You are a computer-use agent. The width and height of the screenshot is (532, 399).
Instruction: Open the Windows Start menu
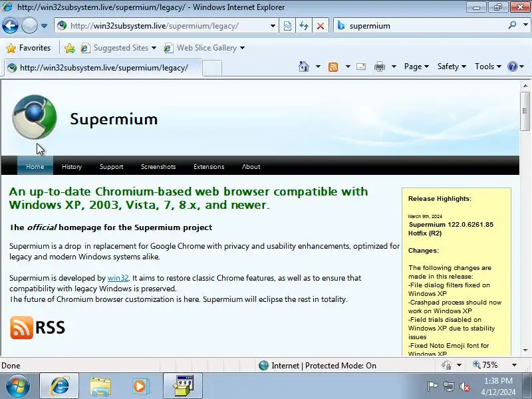pyautogui.click(x=17, y=386)
